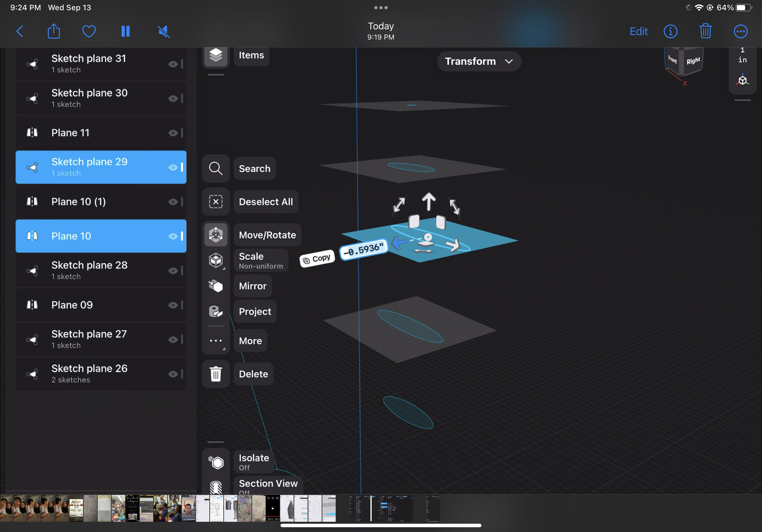Screen dimensions: 762x532
Task: Click the Delete trash icon in toolbar
Action: pos(216,374)
